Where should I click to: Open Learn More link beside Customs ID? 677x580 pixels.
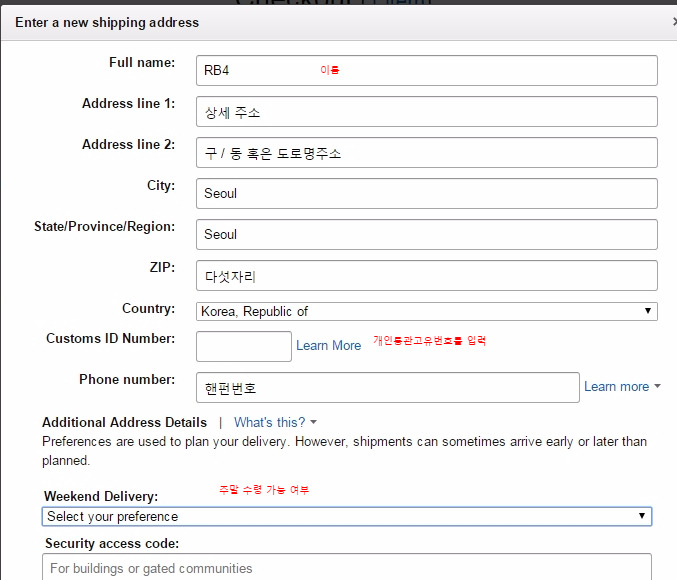(328, 346)
